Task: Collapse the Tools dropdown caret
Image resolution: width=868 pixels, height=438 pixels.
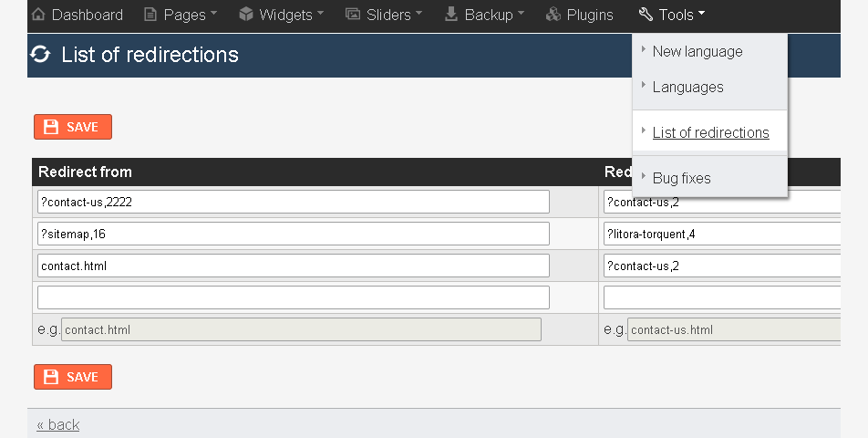Action: coord(701,13)
